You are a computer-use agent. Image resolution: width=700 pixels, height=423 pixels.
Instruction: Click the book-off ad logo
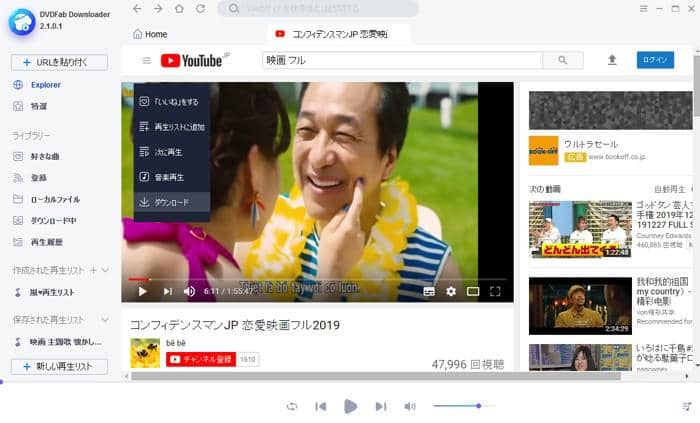(543, 151)
